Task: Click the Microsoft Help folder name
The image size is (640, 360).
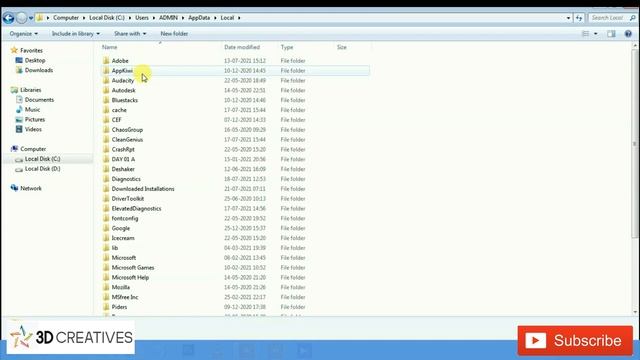Action: click(130, 277)
